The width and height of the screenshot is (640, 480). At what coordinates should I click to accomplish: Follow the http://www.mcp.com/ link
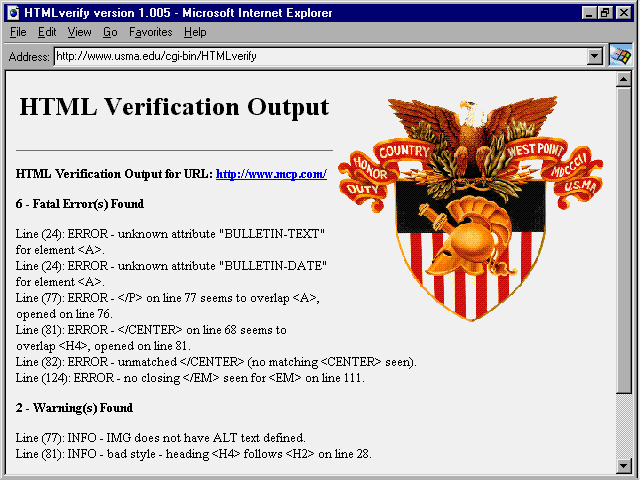coord(271,174)
